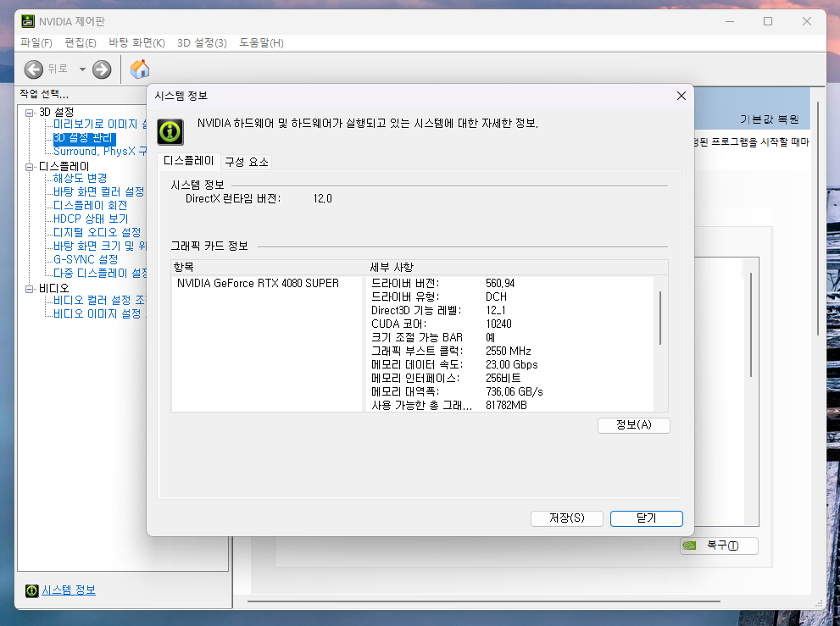Collapse the 디스플레이 tree node

tap(29, 167)
